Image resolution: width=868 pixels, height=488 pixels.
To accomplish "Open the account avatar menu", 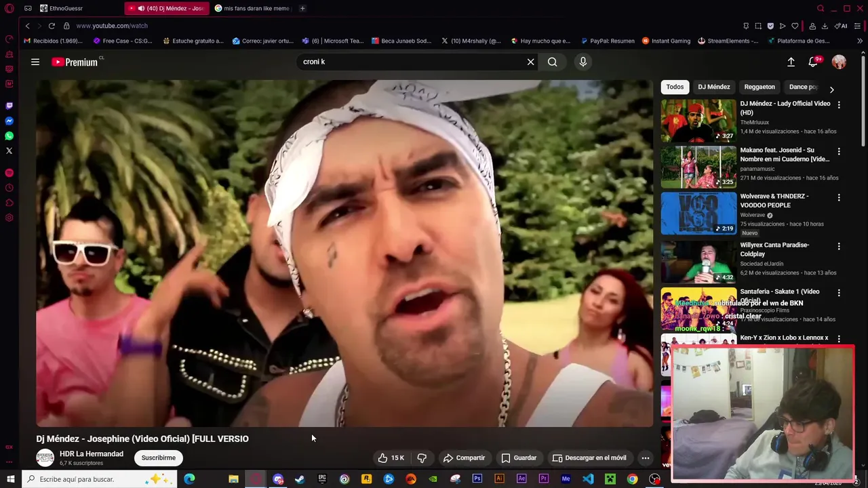I will click(839, 62).
